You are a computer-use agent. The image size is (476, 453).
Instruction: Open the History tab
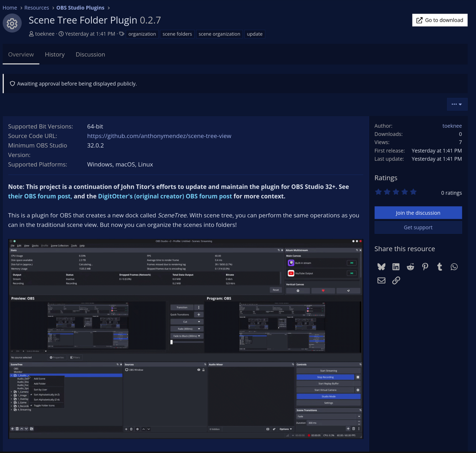(55, 54)
